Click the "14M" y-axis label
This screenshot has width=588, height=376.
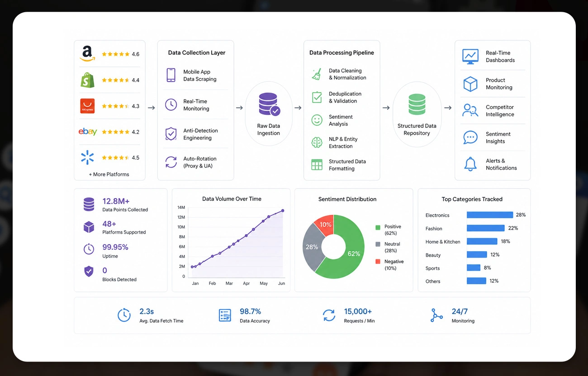(181, 207)
